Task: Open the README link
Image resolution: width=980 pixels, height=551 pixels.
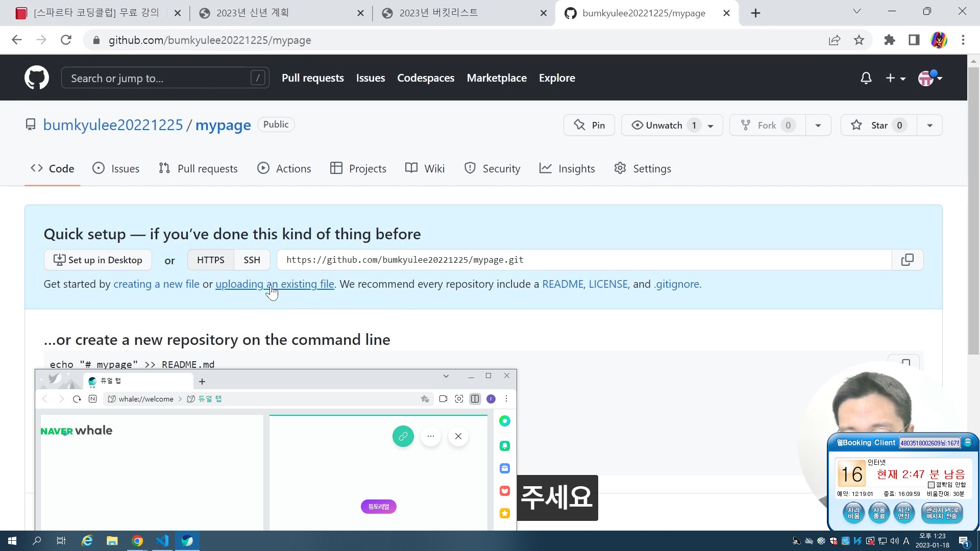Action: [562, 284]
